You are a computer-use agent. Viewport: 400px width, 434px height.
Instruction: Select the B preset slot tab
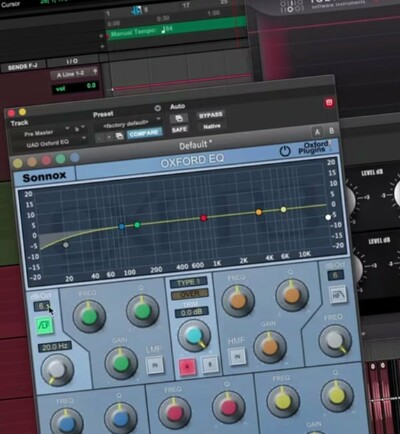pyautogui.click(x=331, y=131)
